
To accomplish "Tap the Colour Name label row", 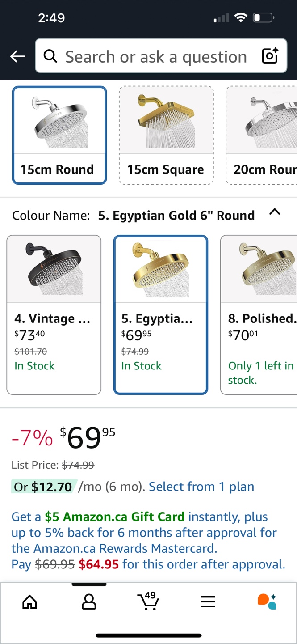I will click(133, 216).
